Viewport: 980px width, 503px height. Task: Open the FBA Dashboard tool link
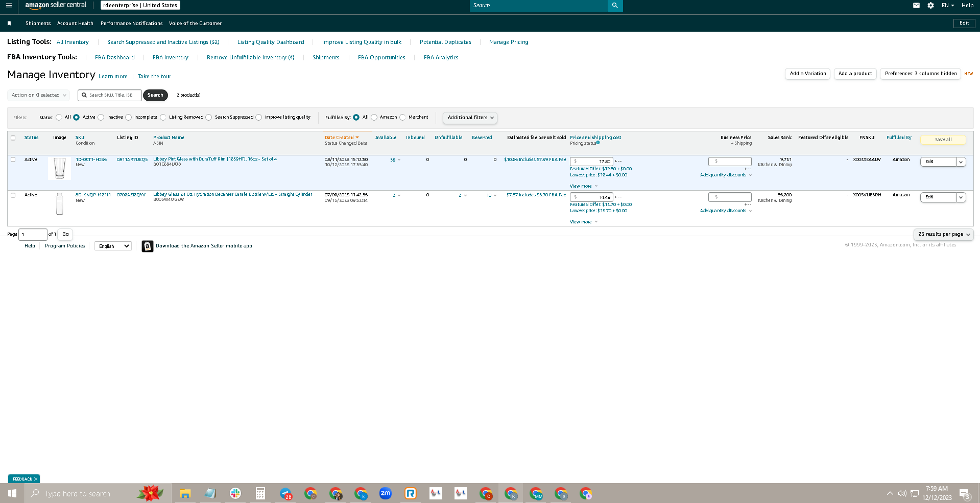[115, 58]
